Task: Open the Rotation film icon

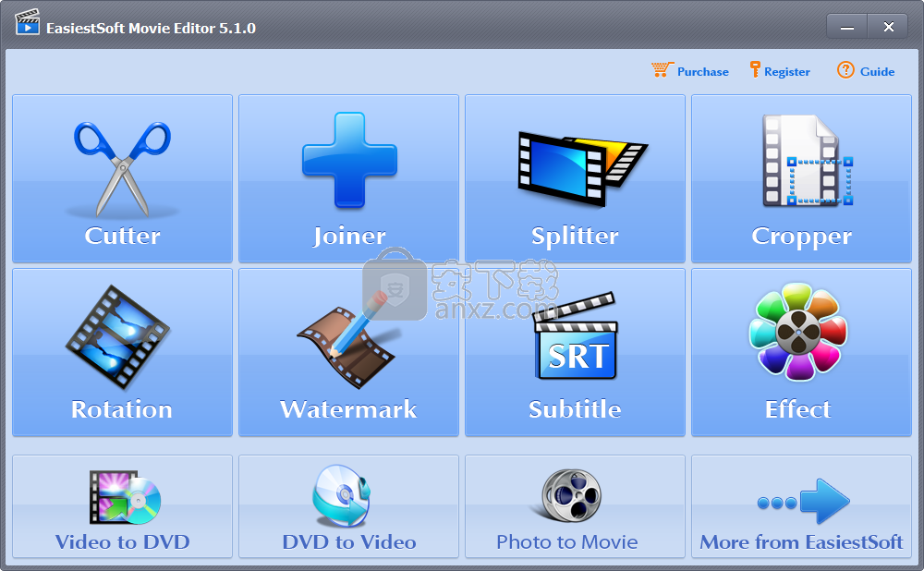Action: tap(118, 337)
